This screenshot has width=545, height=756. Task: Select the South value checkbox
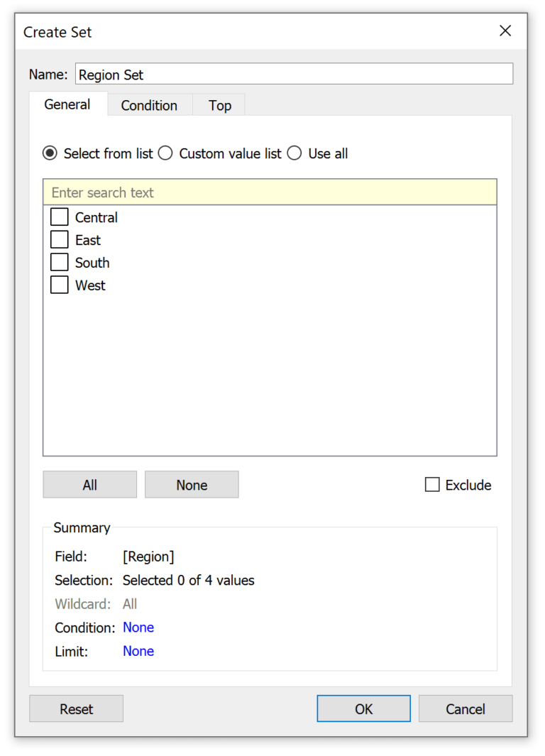pyautogui.click(x=59, y=262)
